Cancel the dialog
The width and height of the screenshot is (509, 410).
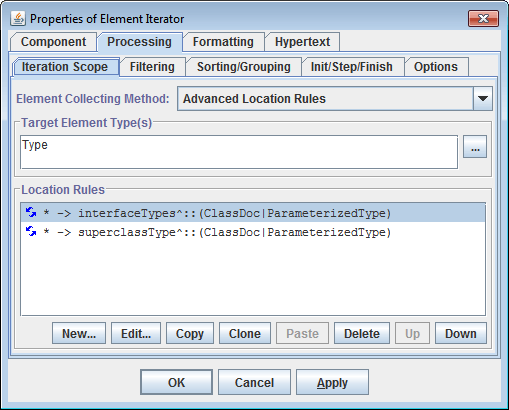point(254,382)
